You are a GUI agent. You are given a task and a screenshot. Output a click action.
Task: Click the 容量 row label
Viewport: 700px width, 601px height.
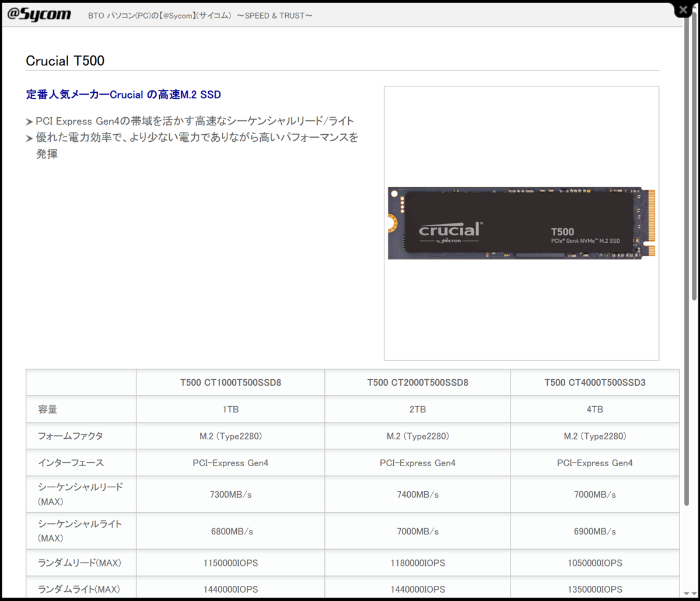tap(47, 409)
